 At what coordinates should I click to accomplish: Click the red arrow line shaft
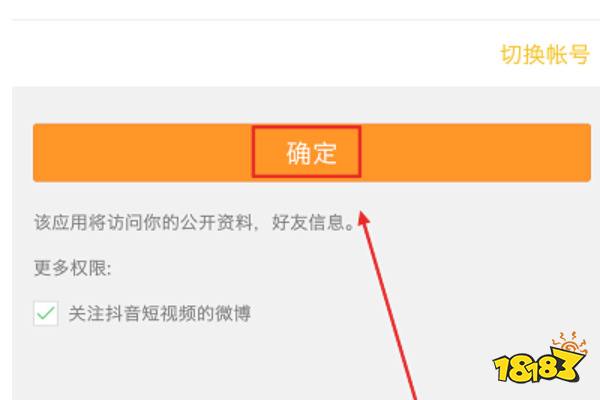[x=390, y=310]
